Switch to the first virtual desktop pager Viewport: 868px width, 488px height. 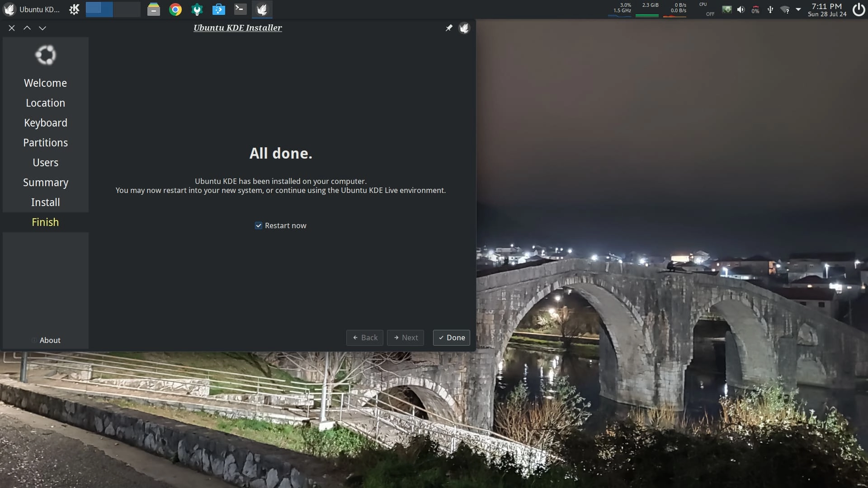99,9
